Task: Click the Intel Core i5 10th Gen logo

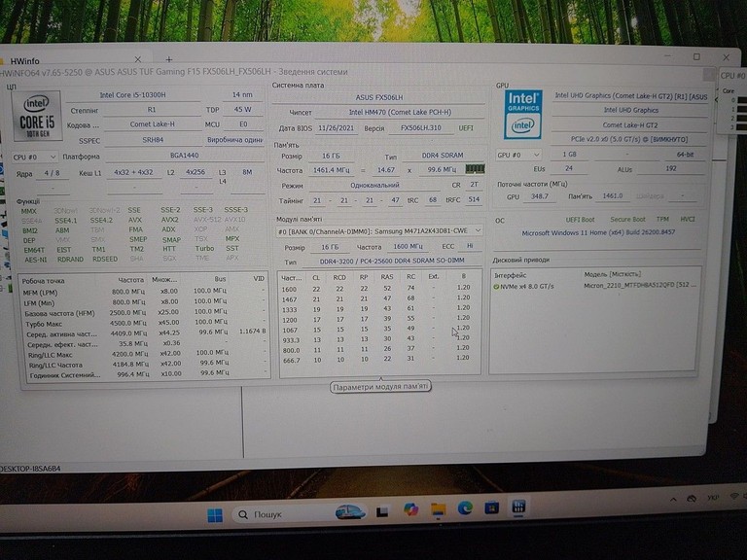Action: [x=37, y=116]
